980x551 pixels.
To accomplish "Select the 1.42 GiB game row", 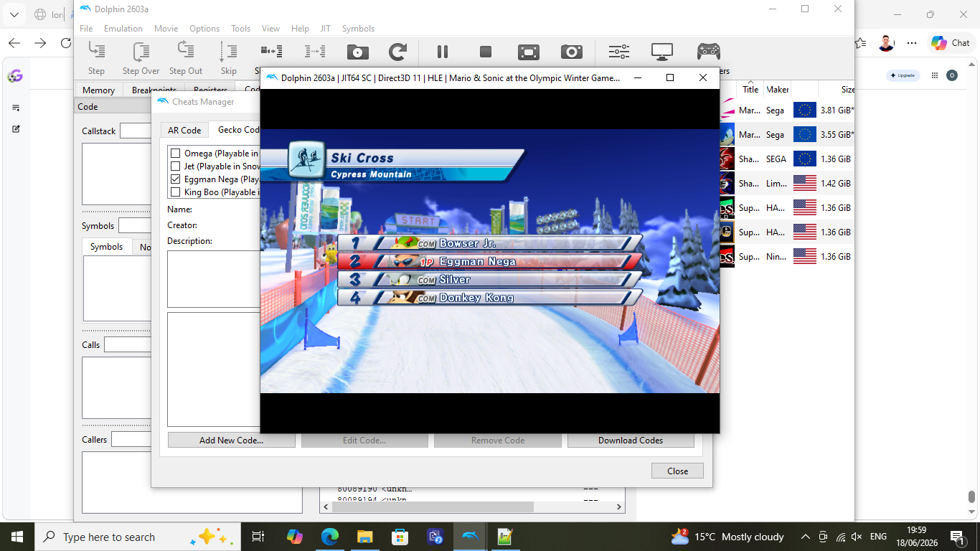I will click(786, 184).
